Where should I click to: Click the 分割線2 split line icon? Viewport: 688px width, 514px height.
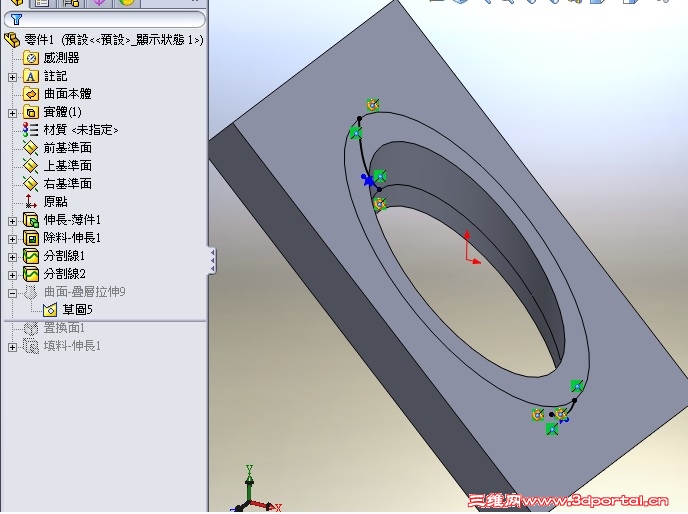pyautogui.click(x=31, y=274)
